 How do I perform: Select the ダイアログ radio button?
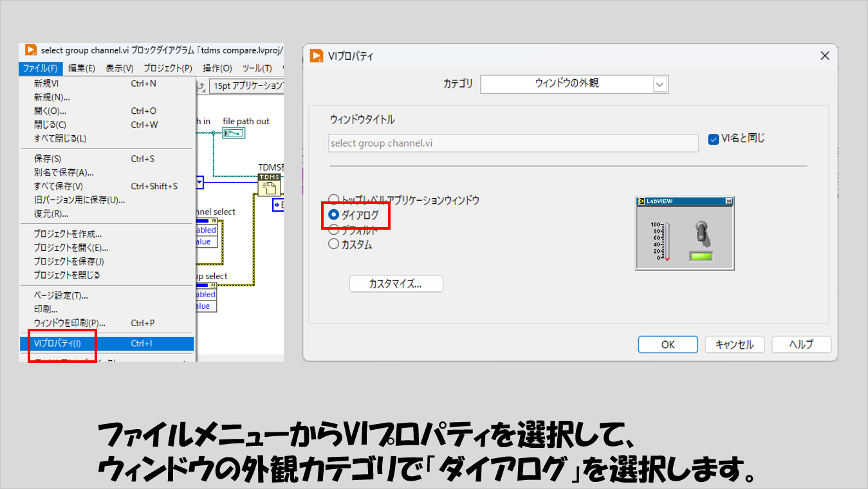[334, 215]
